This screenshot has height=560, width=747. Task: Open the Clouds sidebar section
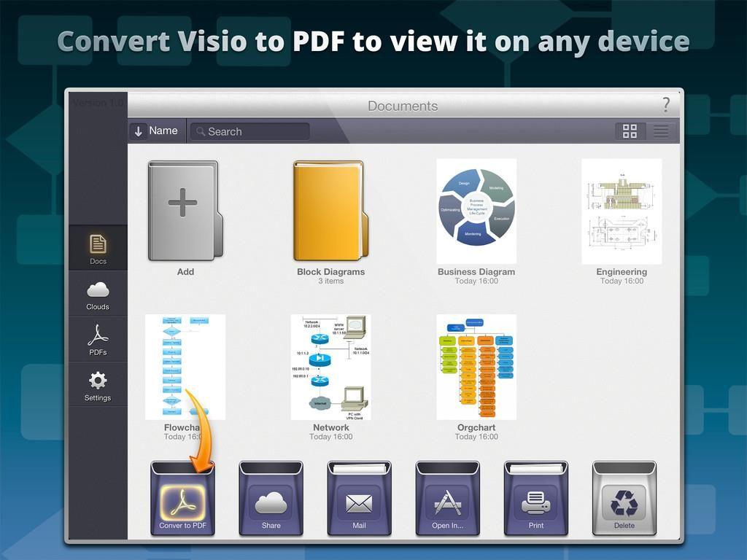98,295
